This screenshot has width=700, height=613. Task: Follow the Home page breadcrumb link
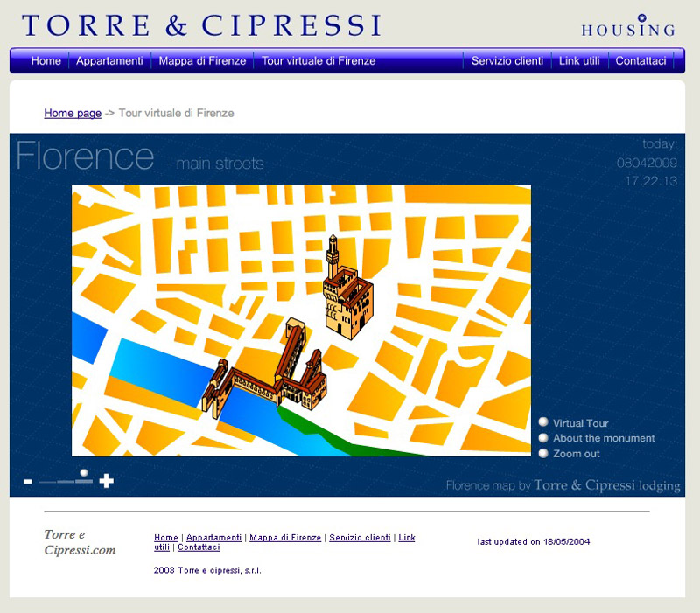73,114
